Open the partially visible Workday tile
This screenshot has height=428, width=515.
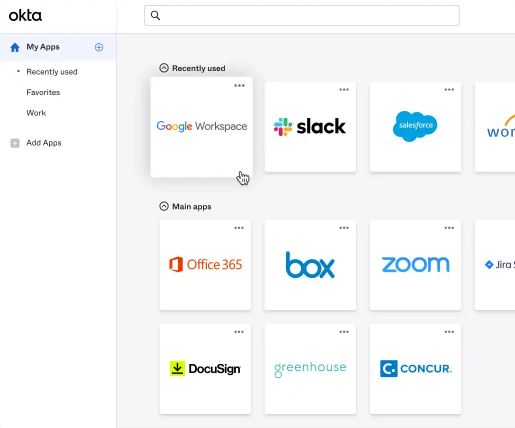tap(495, 127)
